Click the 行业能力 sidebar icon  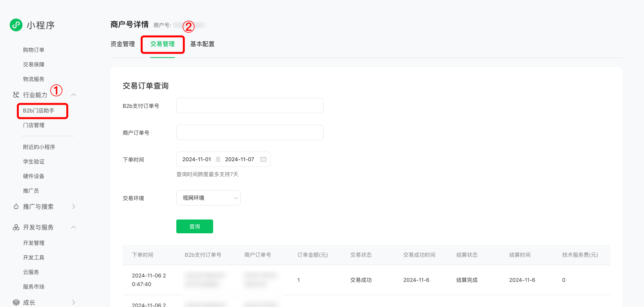pos(16,95)
